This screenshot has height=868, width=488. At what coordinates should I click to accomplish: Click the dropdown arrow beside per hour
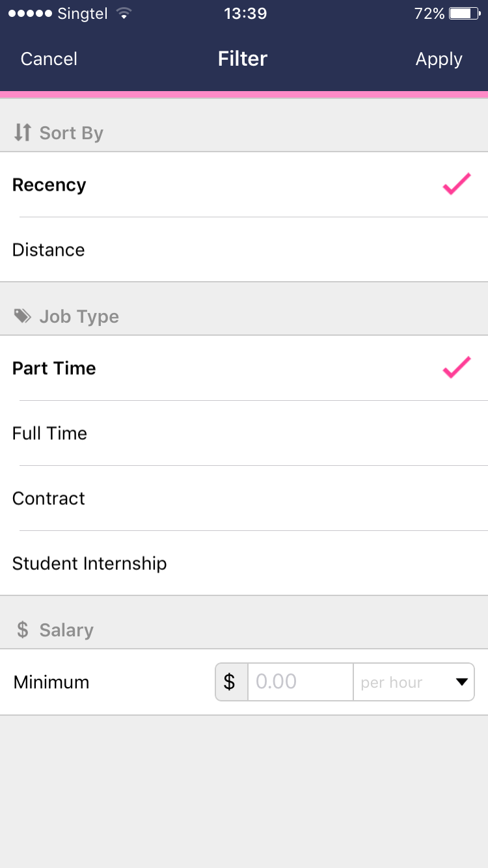tap(462, 682)
